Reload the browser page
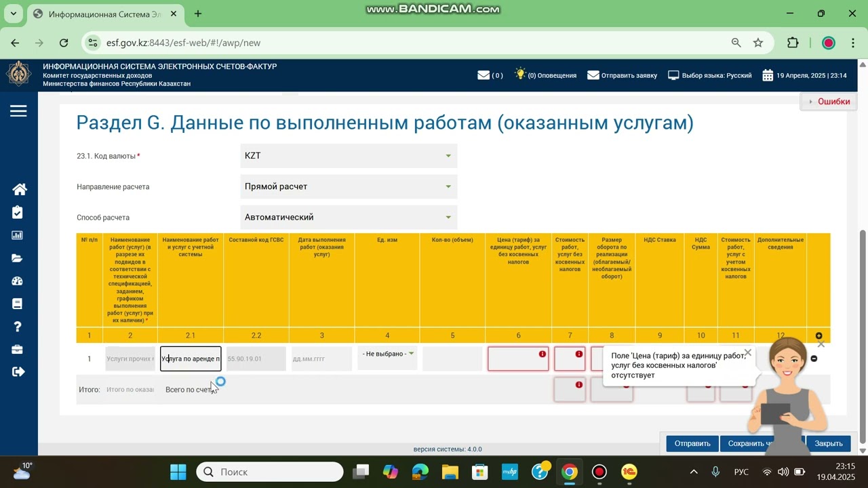Screen dimensions: 868x488 [64, 43]
